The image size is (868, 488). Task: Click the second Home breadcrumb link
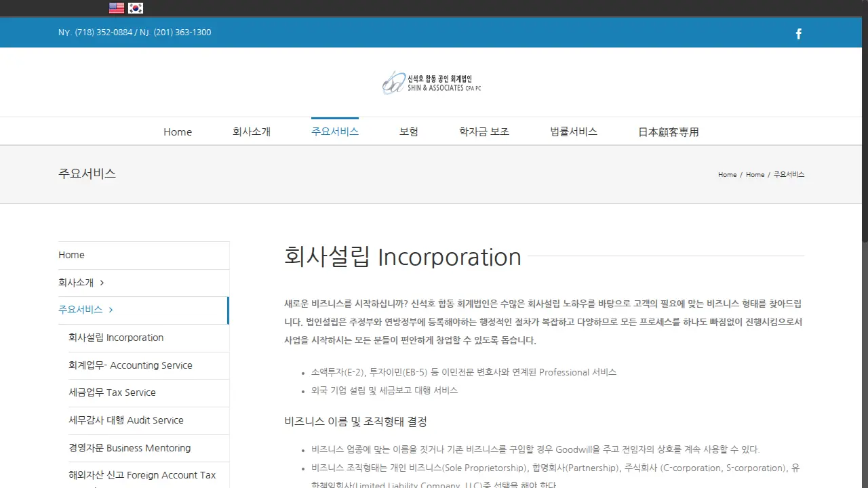tap(755, 175)
